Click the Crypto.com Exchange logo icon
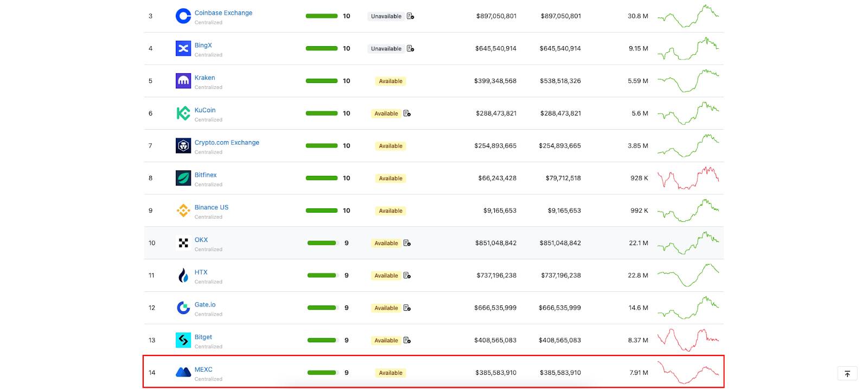 click(x=183, y=145)
